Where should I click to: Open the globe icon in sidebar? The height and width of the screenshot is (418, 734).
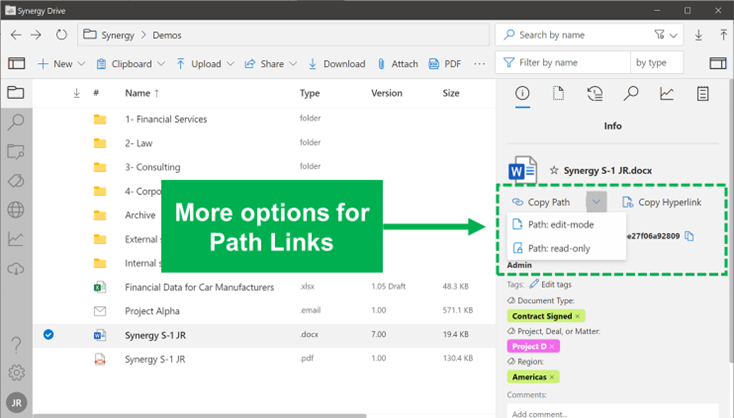(16, 210)
